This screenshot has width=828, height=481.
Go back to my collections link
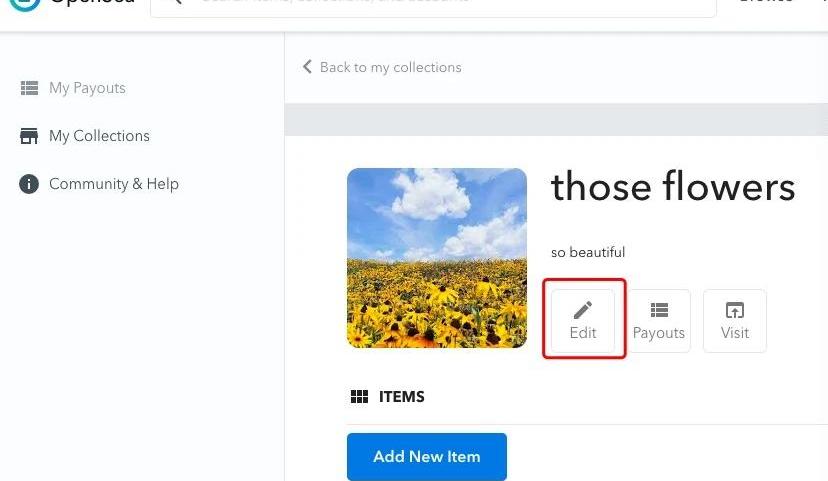390,67
